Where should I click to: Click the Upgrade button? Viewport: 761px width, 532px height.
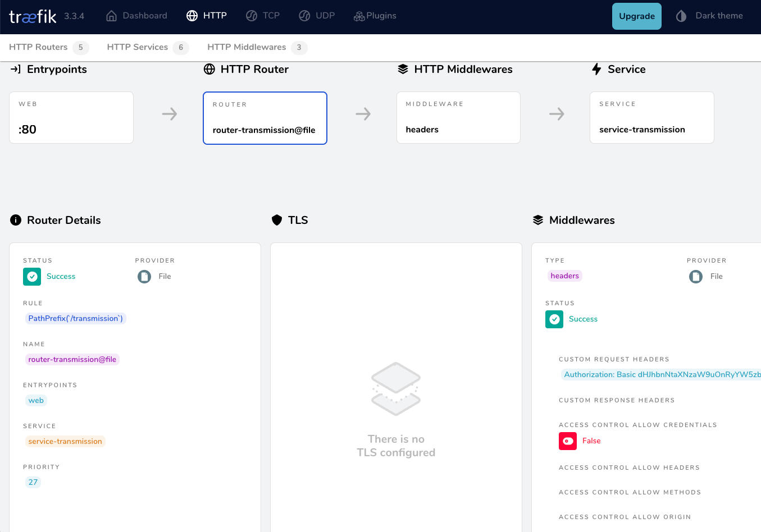point(636,16)
